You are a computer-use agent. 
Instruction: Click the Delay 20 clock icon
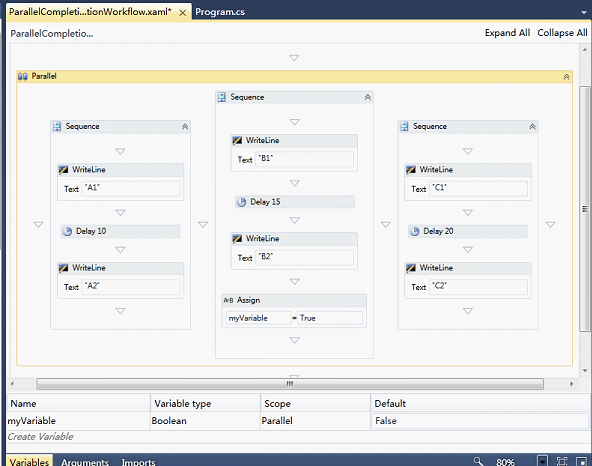pos(415,231)
